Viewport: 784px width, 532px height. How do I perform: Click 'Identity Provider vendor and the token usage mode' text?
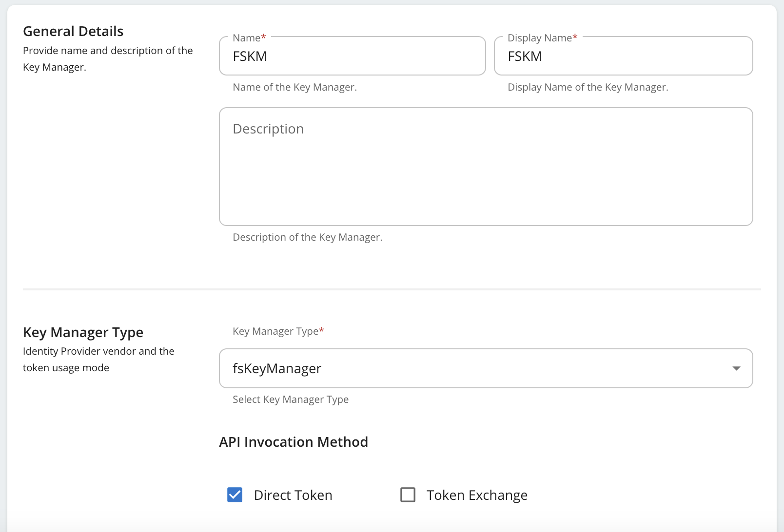point(98,360)
